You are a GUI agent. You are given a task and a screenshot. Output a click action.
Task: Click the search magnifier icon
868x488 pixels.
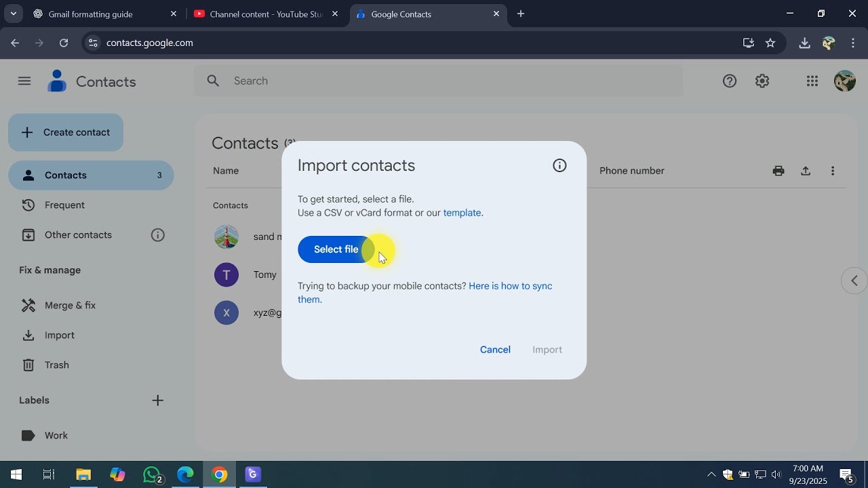[x=213, y=81]
